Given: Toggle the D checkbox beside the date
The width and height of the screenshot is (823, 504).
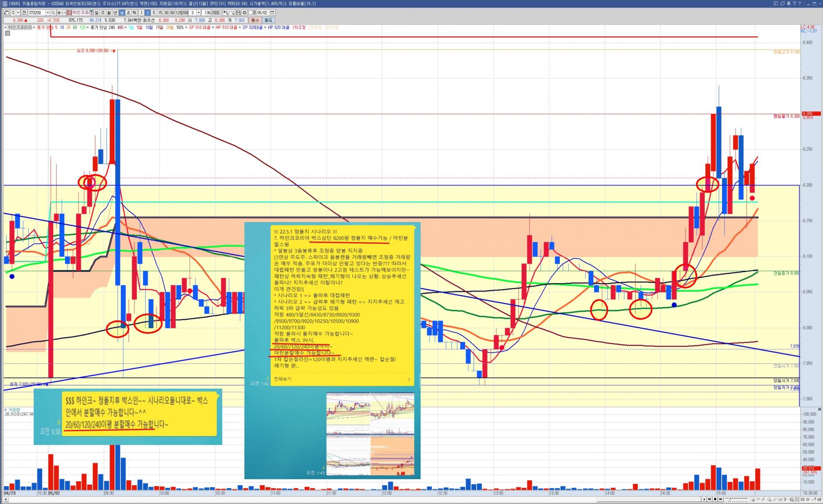Looking at the screenshot, I should point(250,13).
